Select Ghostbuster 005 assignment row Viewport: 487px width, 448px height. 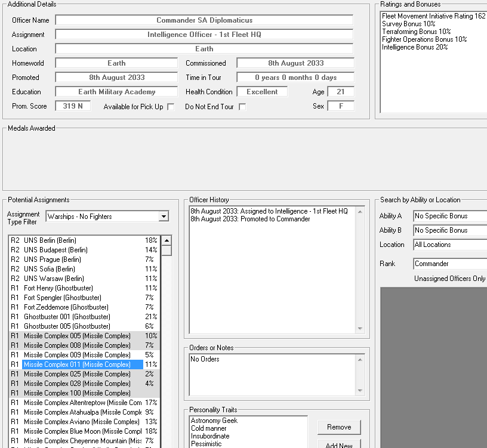click(x=84, y=326)
